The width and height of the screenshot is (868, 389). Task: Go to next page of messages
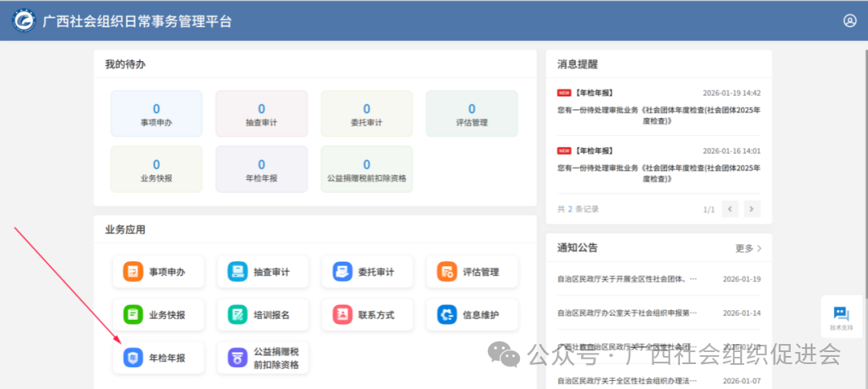(752, 209)
